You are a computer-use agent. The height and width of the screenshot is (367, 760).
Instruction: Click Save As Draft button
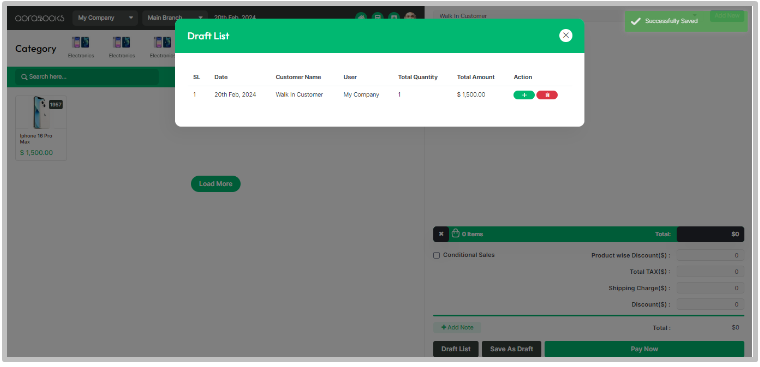(x=511, y=349)
